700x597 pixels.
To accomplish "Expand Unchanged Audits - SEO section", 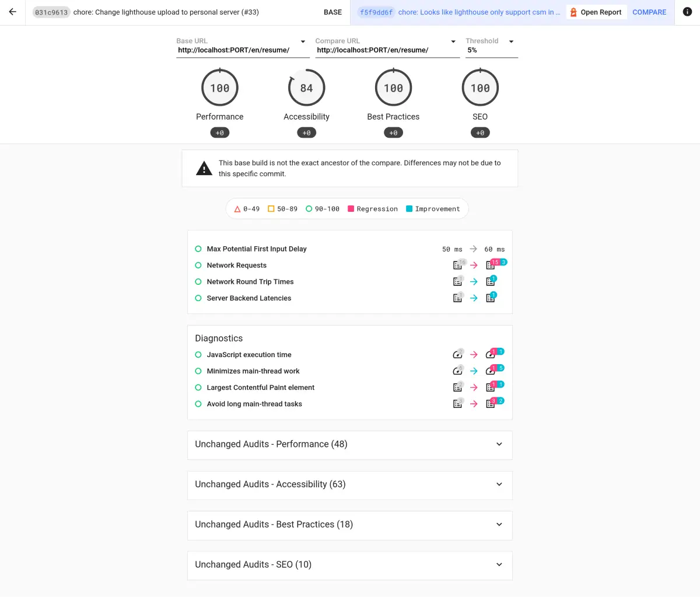I will (x=349, y=565).
